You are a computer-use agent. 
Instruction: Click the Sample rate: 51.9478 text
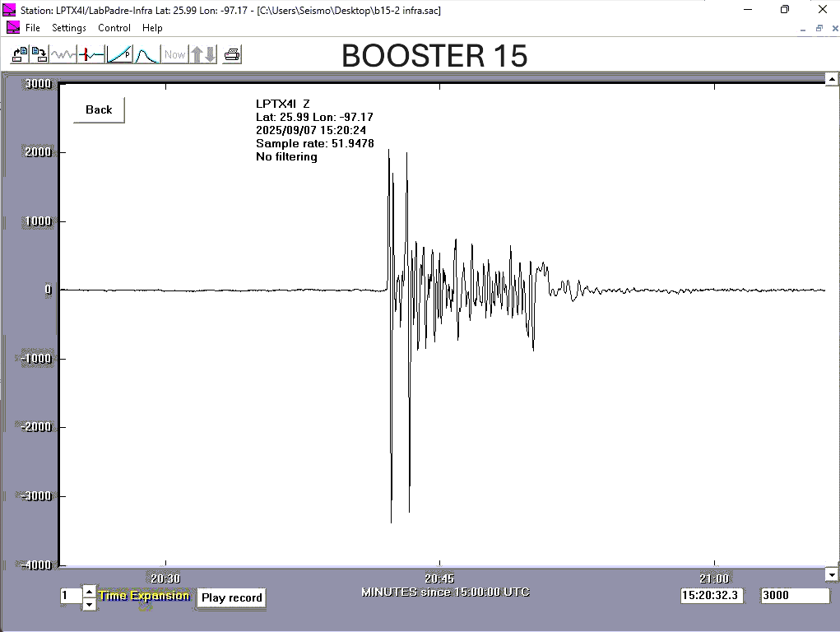(x=315, y=144)
